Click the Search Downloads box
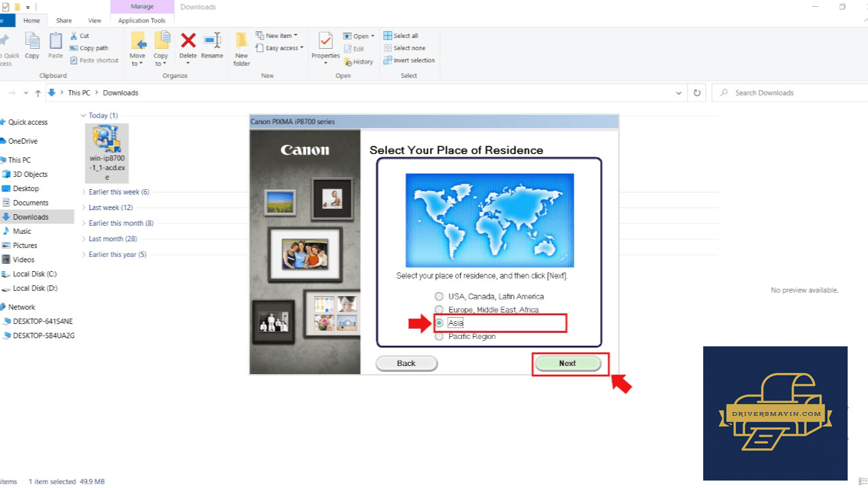The height and width of the screenshot is (488, 868). click(x=790, y=93)
